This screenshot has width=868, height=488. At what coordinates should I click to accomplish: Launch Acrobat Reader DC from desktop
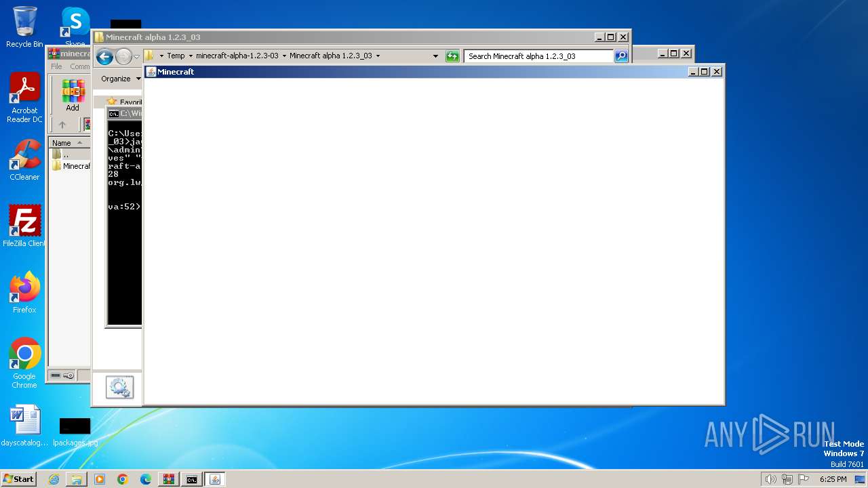tap(24, 98)
